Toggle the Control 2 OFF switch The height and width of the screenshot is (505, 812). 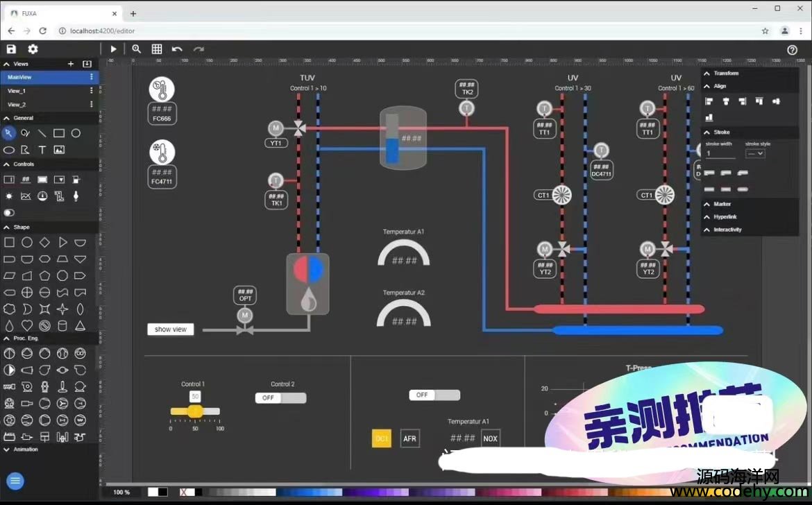tap(280, 398)
